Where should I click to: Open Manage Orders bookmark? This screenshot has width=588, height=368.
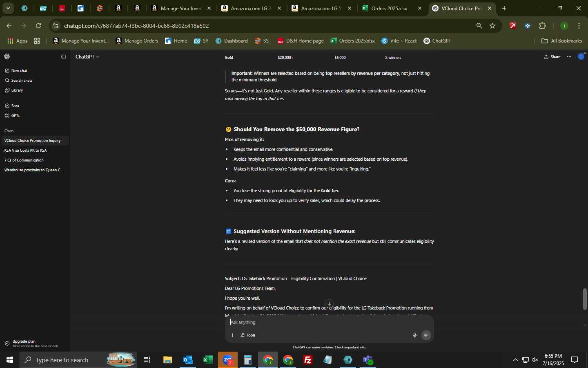[137, 41]
